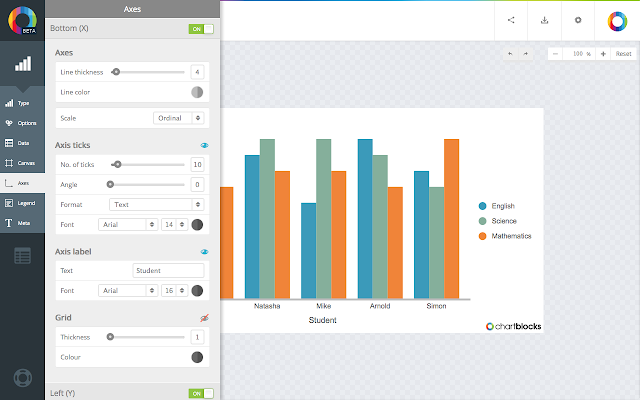Open the Format Text dropdown
The image size is (640, 400).
pyautogui.click(x=156, y=204)
